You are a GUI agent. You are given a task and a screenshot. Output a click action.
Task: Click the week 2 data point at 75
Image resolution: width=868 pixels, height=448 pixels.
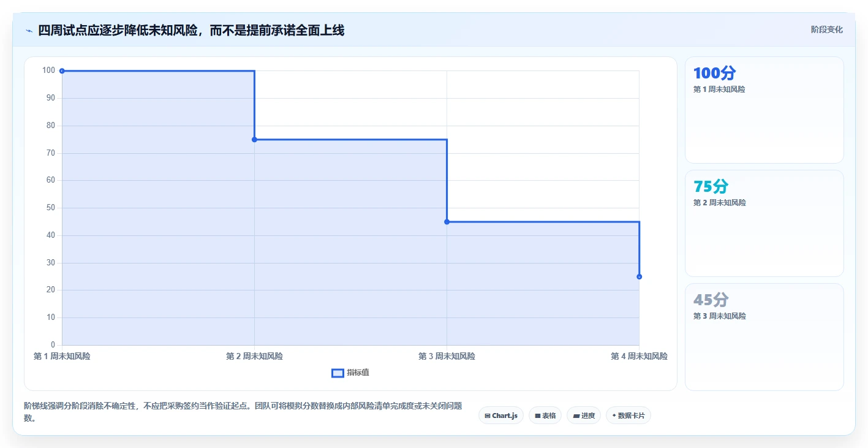click(254, 140)
